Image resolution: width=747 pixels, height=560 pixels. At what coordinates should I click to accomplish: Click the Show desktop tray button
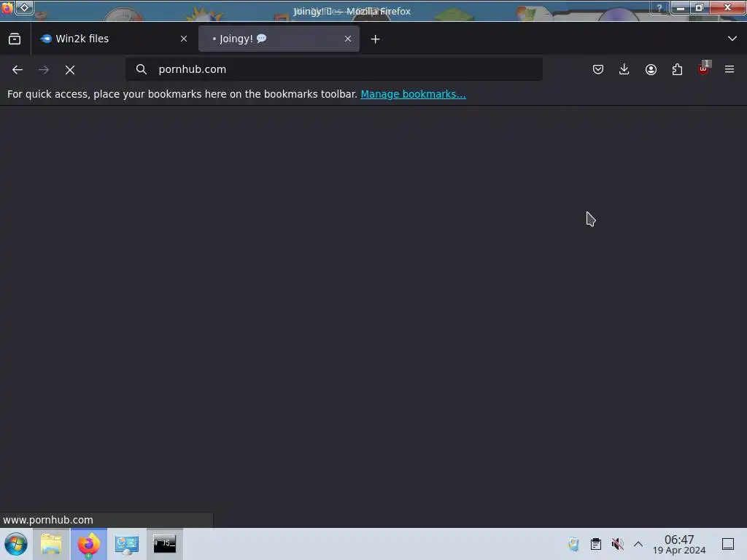pos(728,544)
